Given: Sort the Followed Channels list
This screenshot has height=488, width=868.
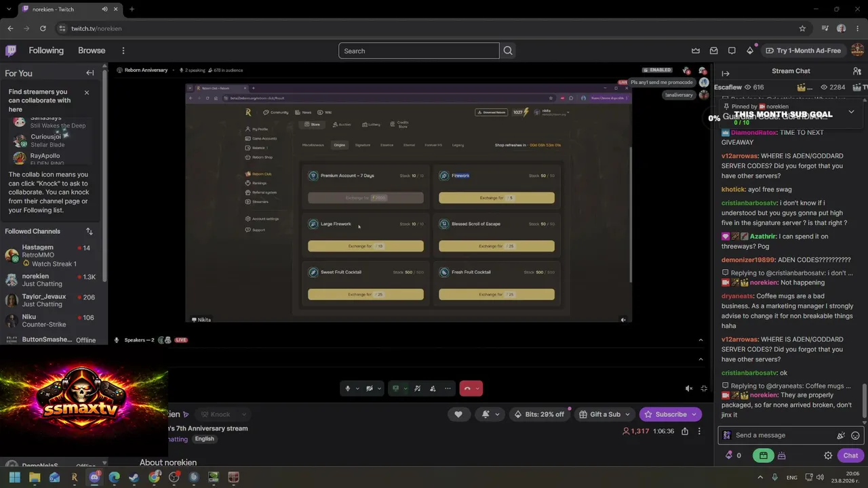Looking at the screenshot, I should 89,231.
